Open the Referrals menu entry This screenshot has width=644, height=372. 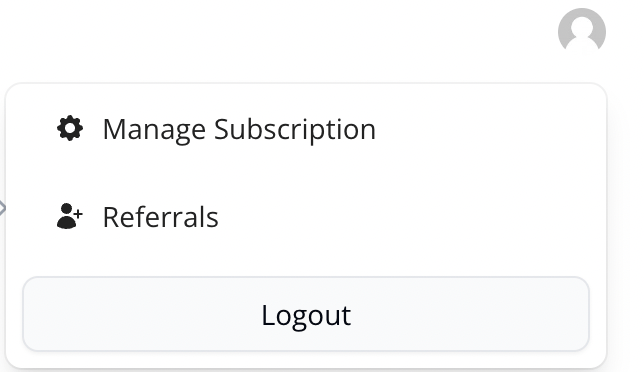tap(306, 216)
